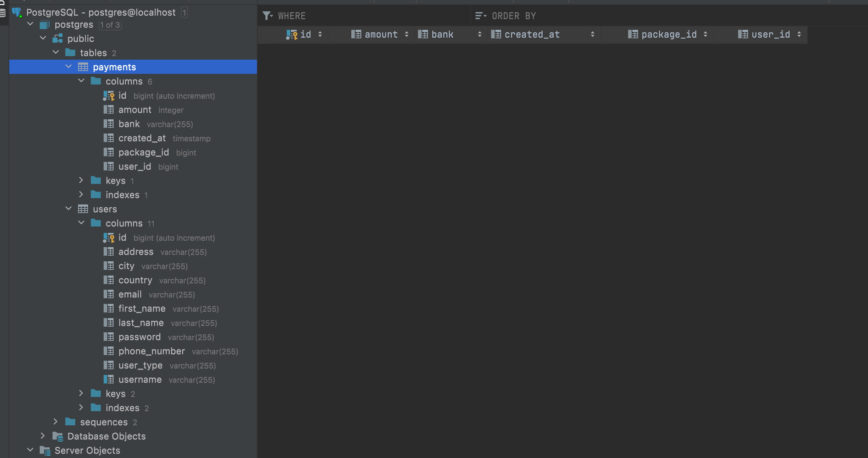Expand the Database Objects node

[43, 436]
